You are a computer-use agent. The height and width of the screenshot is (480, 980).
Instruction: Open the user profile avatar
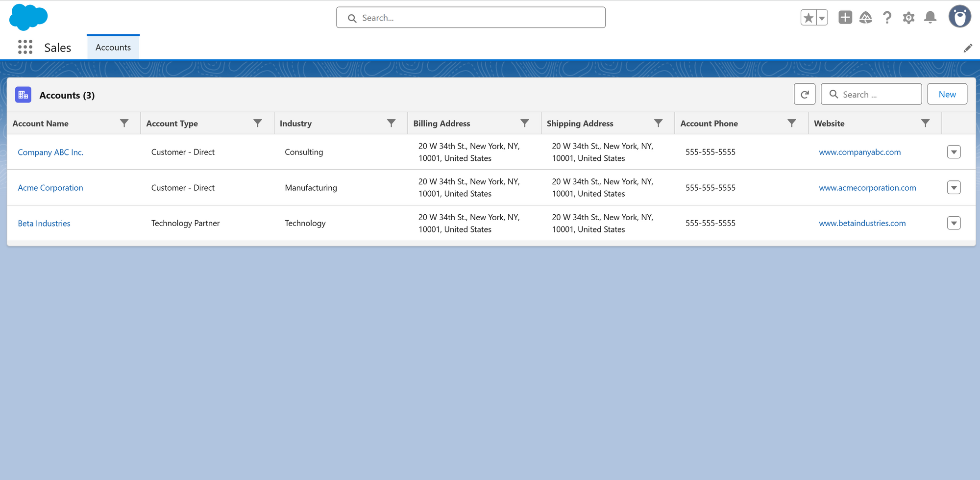pos(959,17)
